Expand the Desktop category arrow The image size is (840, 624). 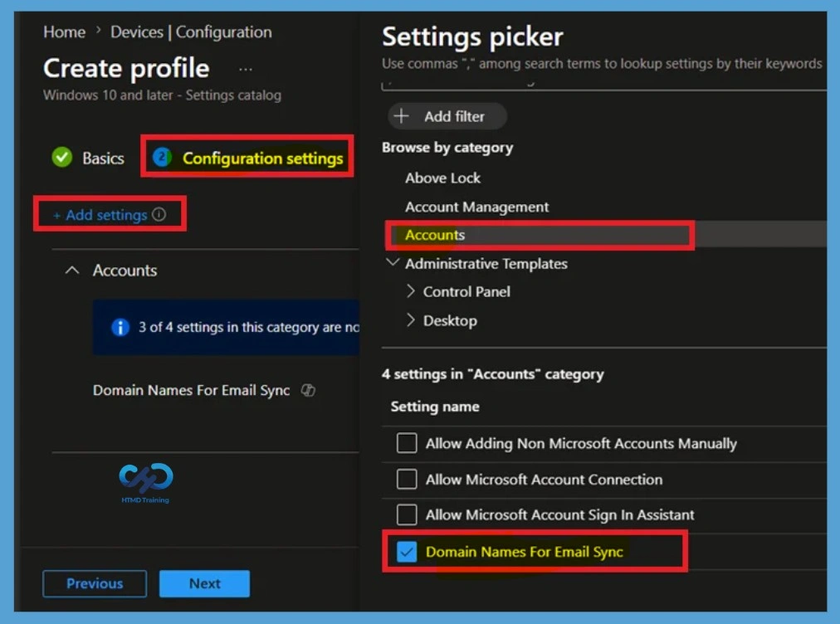tap(410, 319)
